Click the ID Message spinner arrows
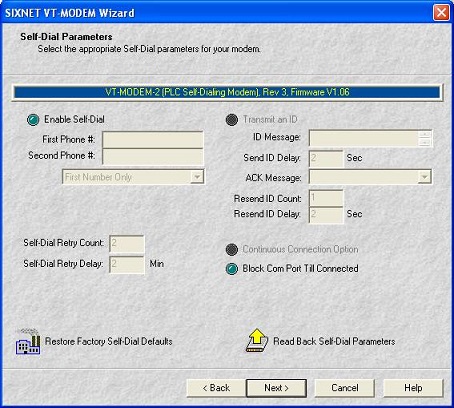The width and height of the screenshot is (454, 408). (425, 138)
